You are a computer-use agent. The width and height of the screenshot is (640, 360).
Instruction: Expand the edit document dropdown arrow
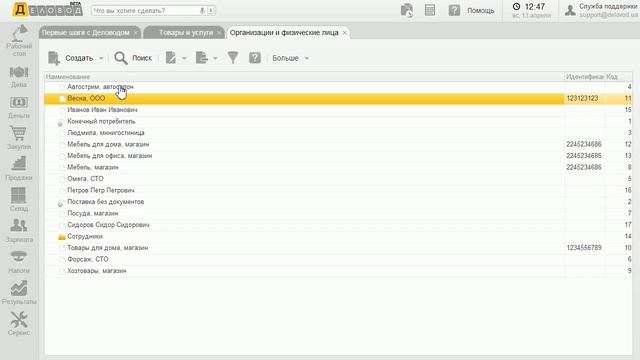tap(184, 58)
